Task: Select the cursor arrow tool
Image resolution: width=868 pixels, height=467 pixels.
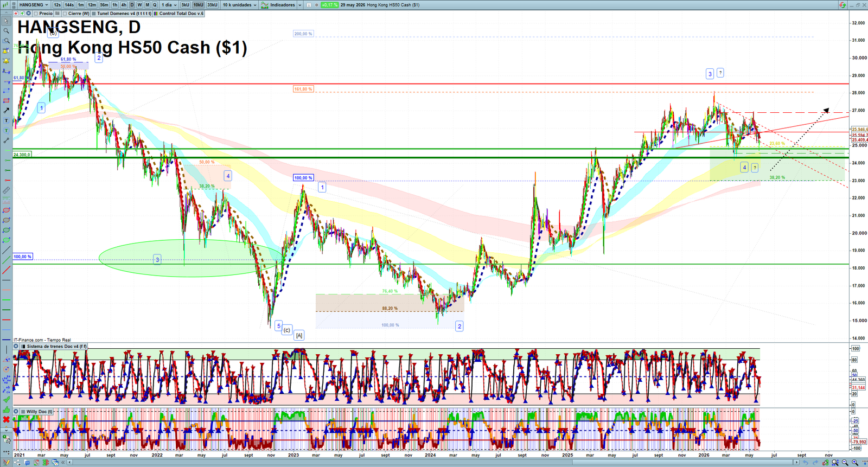Action: point(7,21)
